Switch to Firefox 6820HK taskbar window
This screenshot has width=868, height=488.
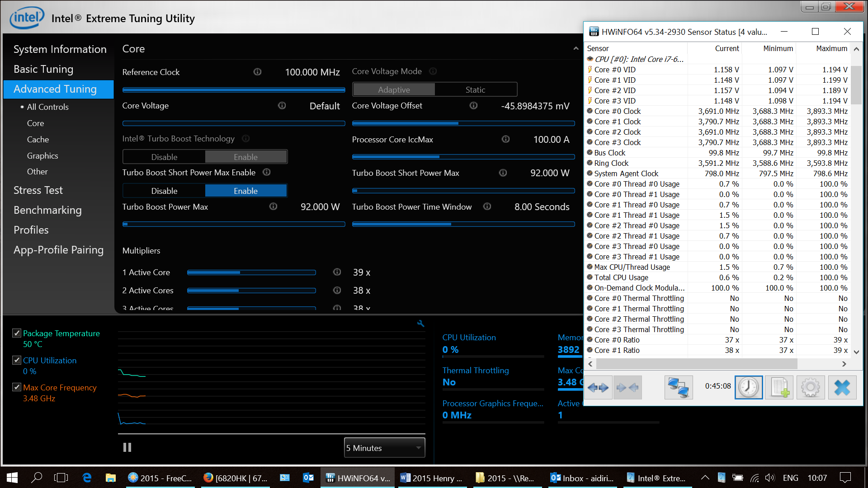pos(235,478)
